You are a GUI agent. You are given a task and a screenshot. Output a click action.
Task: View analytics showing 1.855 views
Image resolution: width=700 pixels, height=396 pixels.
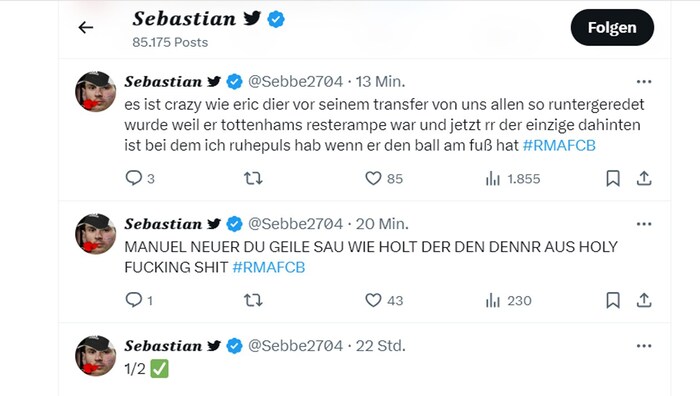513,179
